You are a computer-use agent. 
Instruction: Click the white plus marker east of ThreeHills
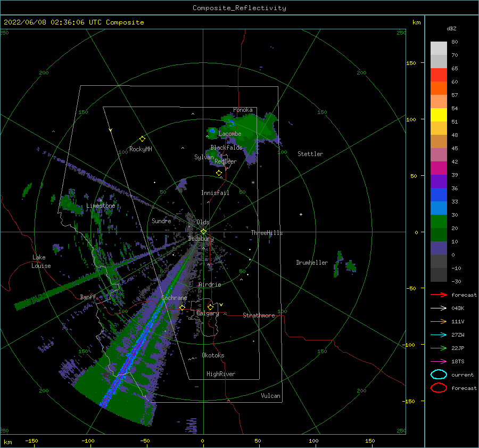coord(301,214)
